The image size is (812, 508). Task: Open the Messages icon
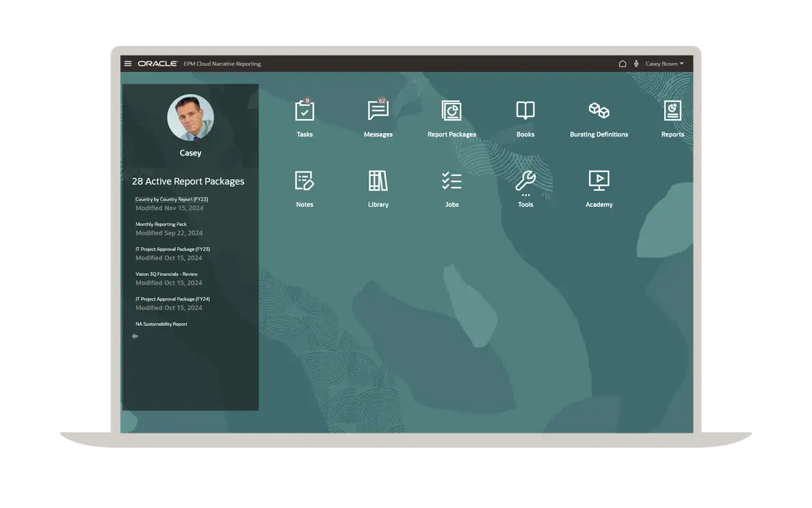pos(378,111)
